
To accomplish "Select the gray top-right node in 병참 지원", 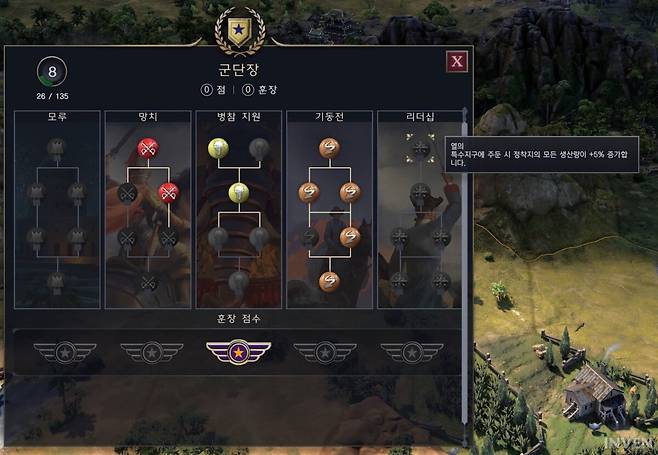I will coord(259,148).
